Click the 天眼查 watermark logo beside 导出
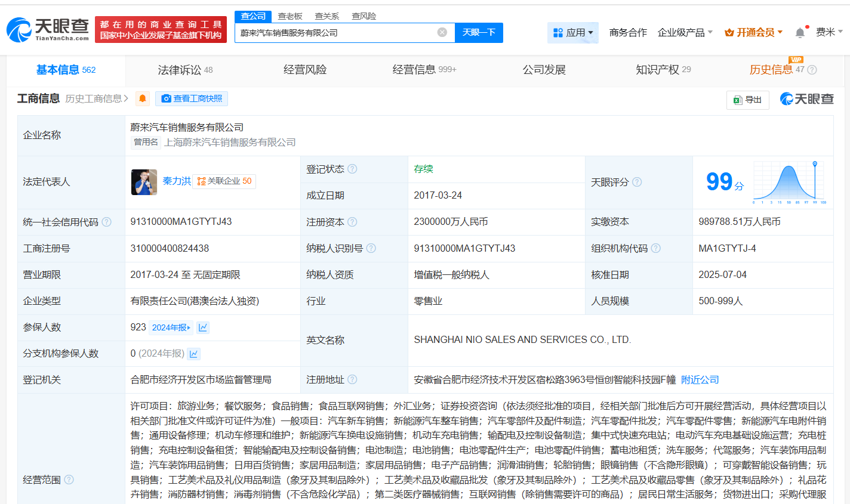 [x=806, y=99]
